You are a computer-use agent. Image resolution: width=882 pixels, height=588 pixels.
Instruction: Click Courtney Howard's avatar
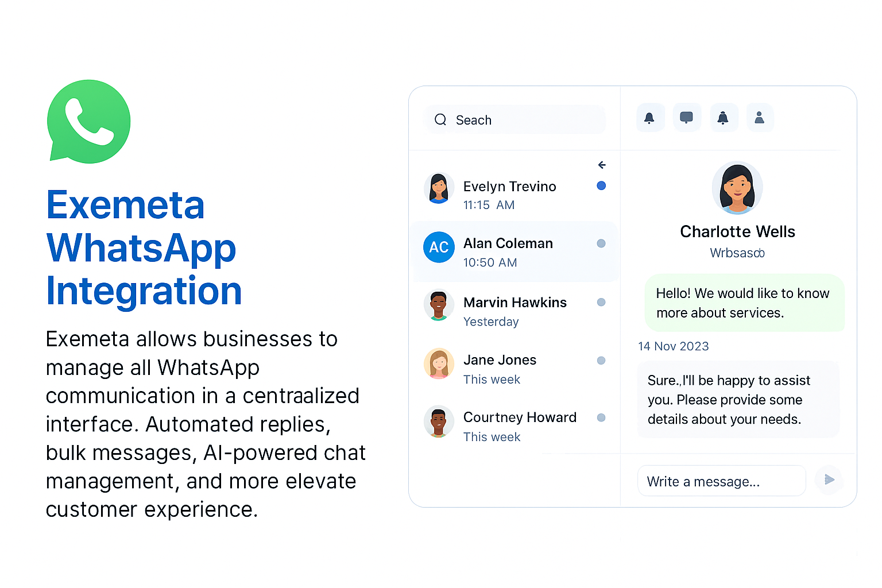point(439,421)
